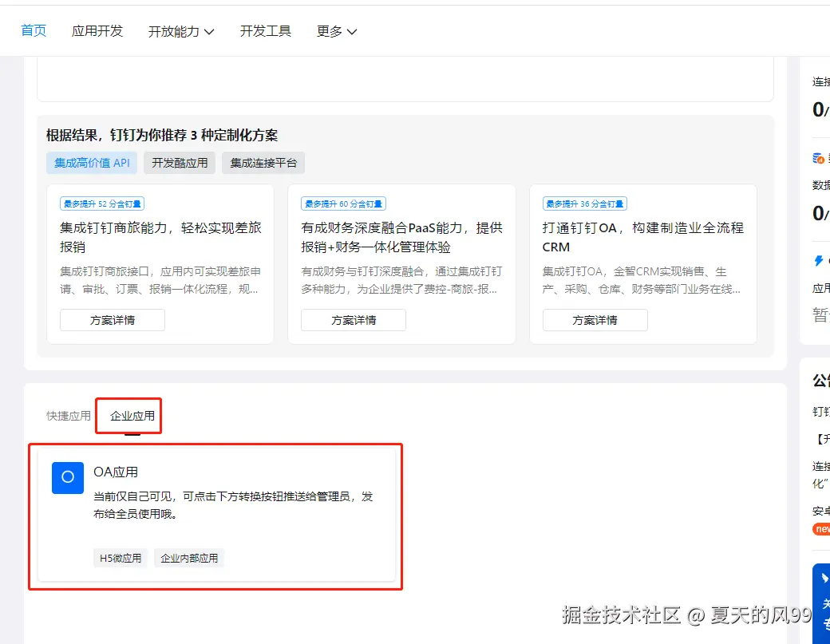
Task: Open the 集成钉钉商旅能力 card title
Action: [x=160, y=237]
